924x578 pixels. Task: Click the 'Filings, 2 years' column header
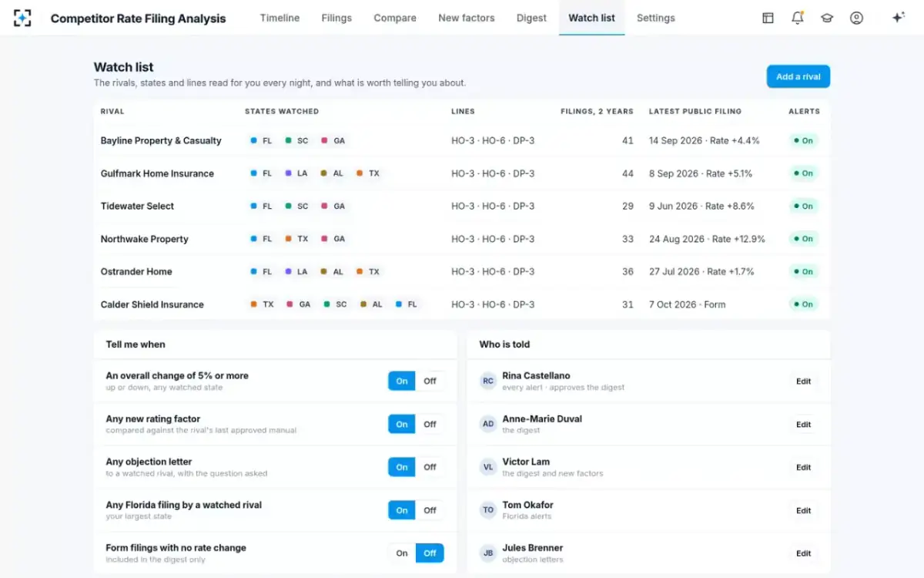597,112
